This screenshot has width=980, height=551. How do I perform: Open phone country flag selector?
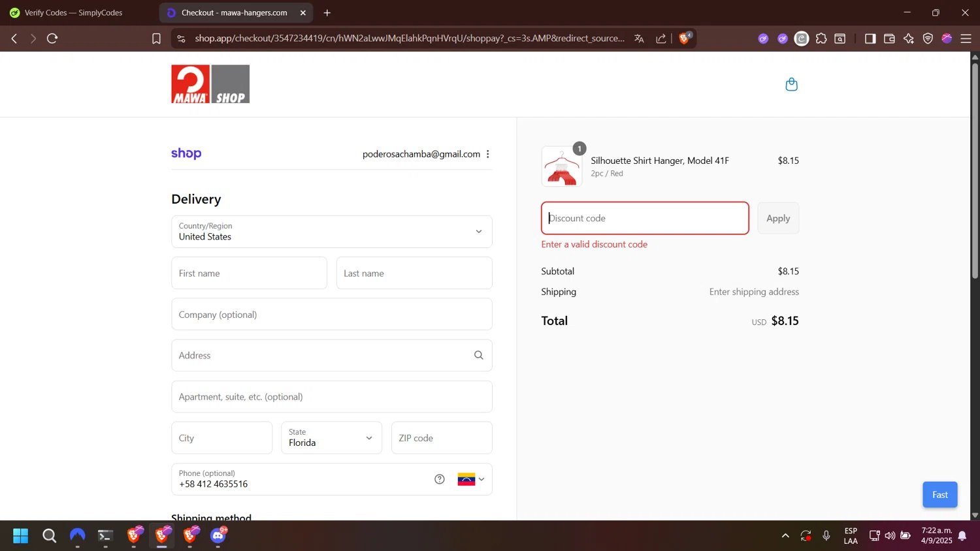pyautogui.click(x=471, y=479)
